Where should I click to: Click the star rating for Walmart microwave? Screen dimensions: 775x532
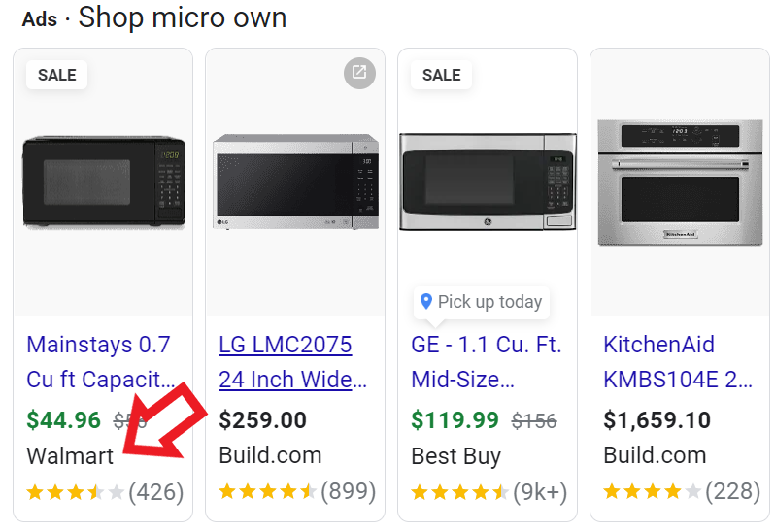pos(76,492)
